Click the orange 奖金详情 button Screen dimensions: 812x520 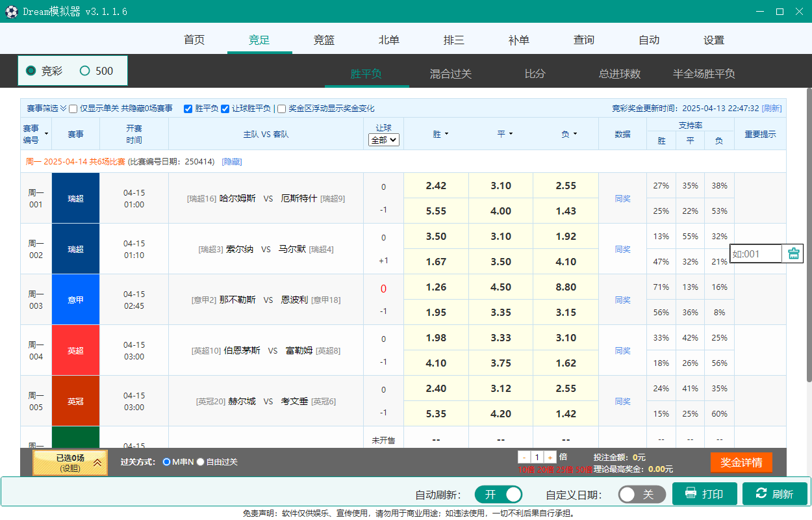pyautogui.click(x=741, y=462)
